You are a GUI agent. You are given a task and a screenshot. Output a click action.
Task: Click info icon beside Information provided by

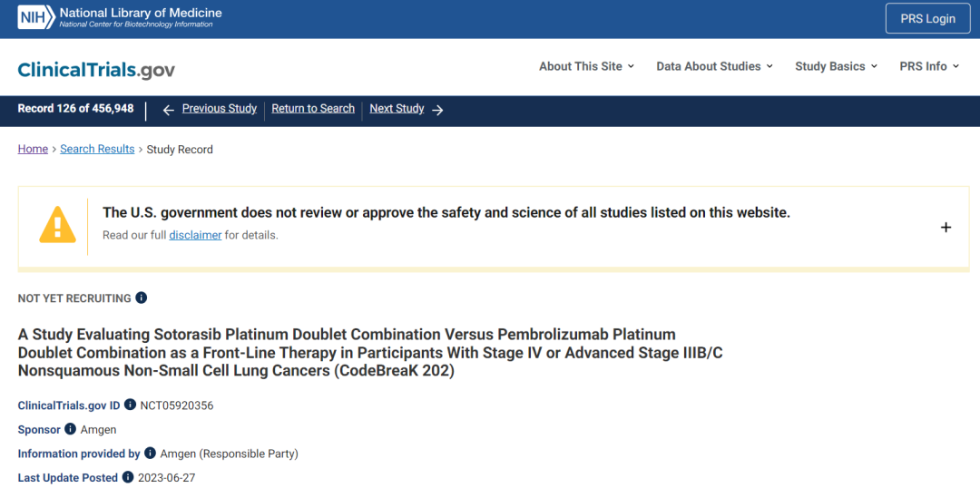pyautogui.click(x=150, y=453)
